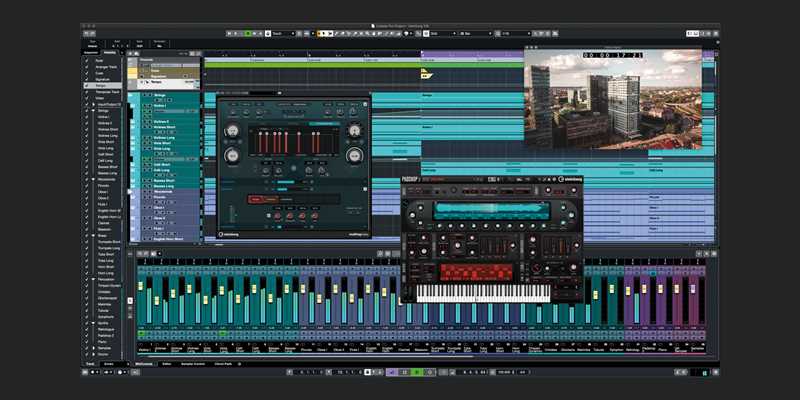800x400 pixels.
Task: Click the Record button in the bottom transport
Action: 430,372
